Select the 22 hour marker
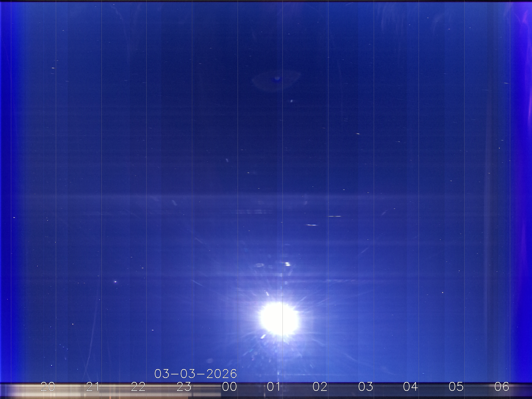The image size is (532, 399). point(138,387)
